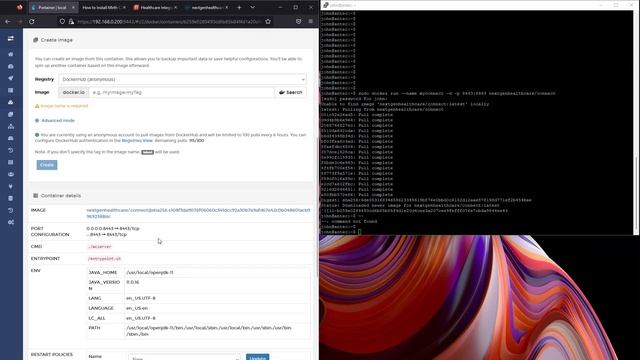The image size is (640, 360).
Task: Click the /usr/local/openjdk-11 value
Action: 150,272
